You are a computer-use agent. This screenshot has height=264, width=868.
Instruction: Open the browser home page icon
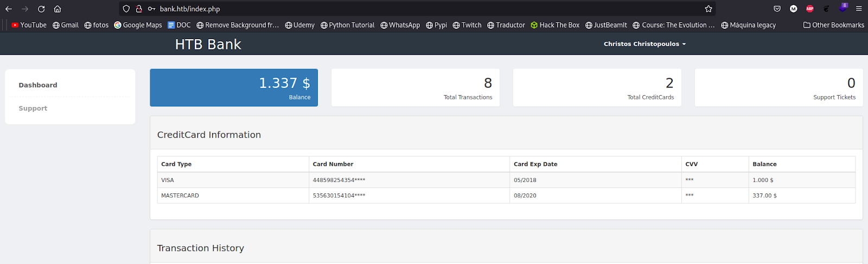click(58, 9)
